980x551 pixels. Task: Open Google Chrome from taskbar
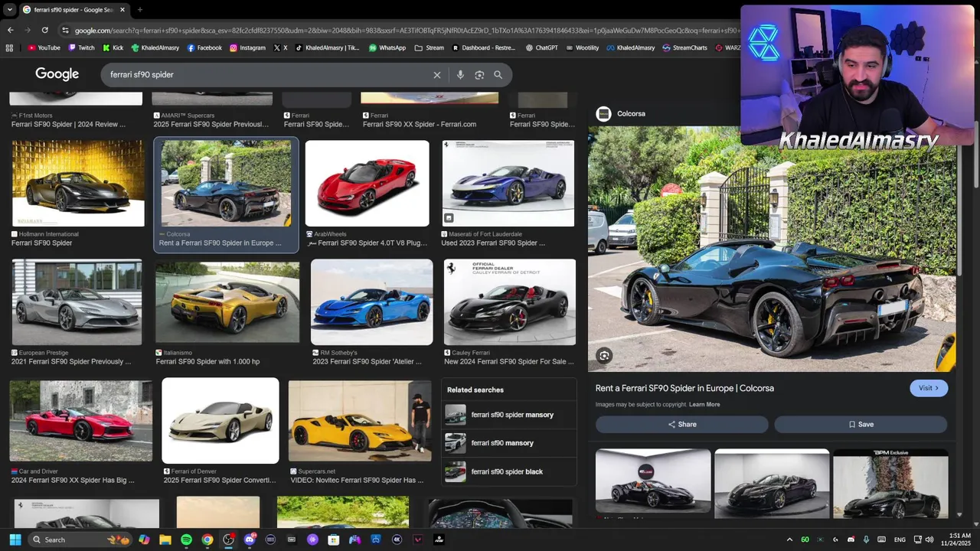coord(207,540)
